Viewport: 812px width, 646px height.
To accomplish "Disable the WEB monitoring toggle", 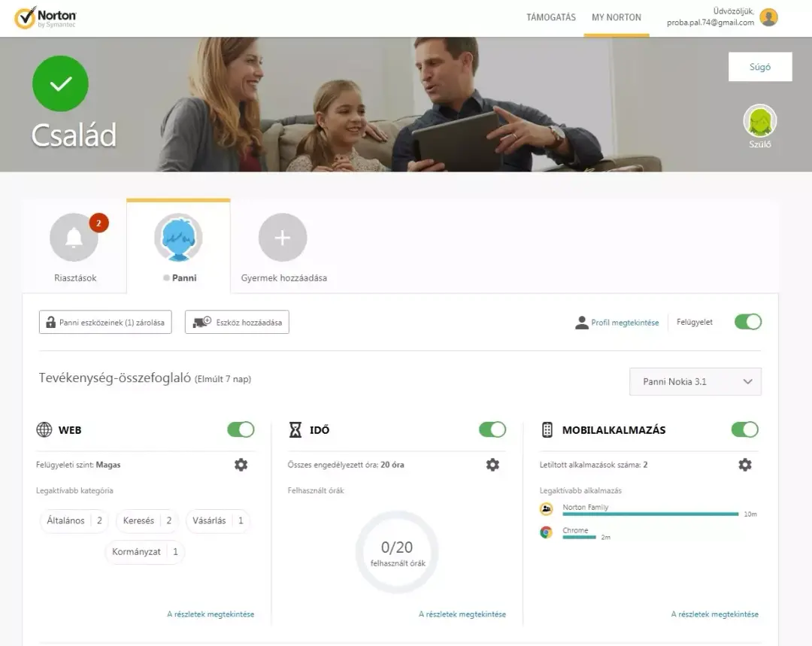I will pyautogui.click(x=241, y=429).
